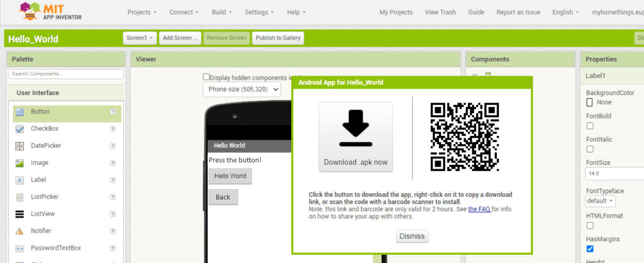The height and width of the screenshot is (263, 644).
Task: Open help icon next to Button
Action: click(113, 112)
